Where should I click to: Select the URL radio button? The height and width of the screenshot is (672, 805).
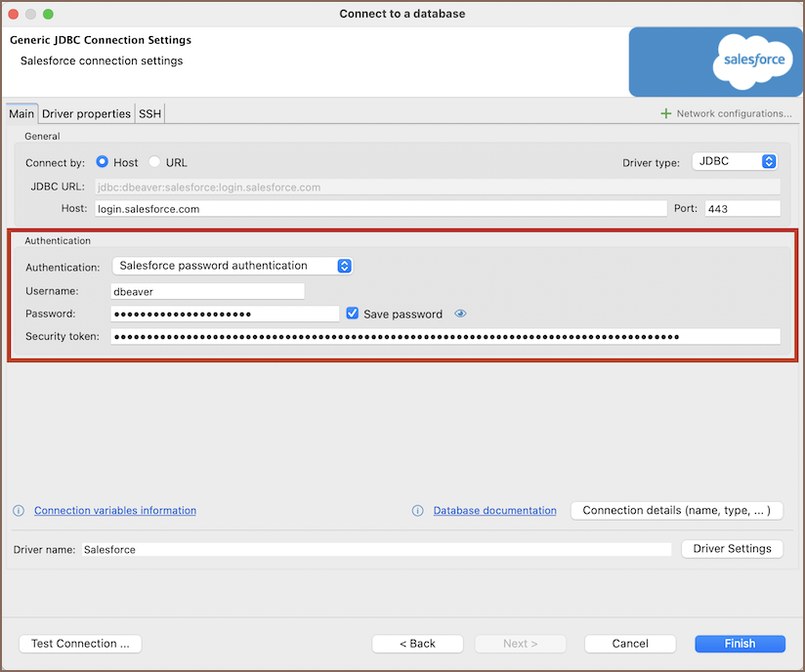click(x=154, y=162)
